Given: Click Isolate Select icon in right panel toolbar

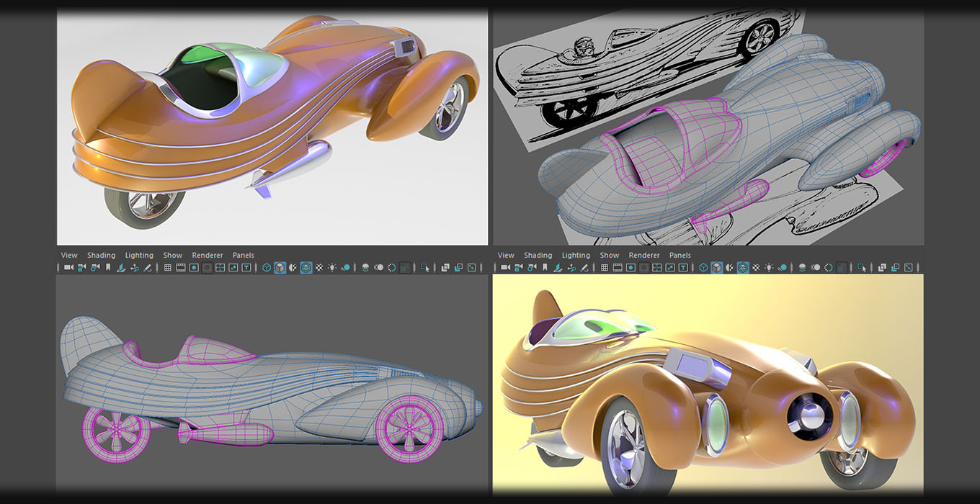Looking at the screenshot, I should pos(862,267).
